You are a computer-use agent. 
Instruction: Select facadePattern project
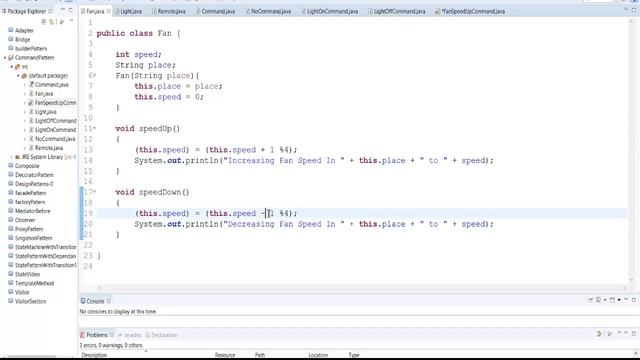[31, 193]
